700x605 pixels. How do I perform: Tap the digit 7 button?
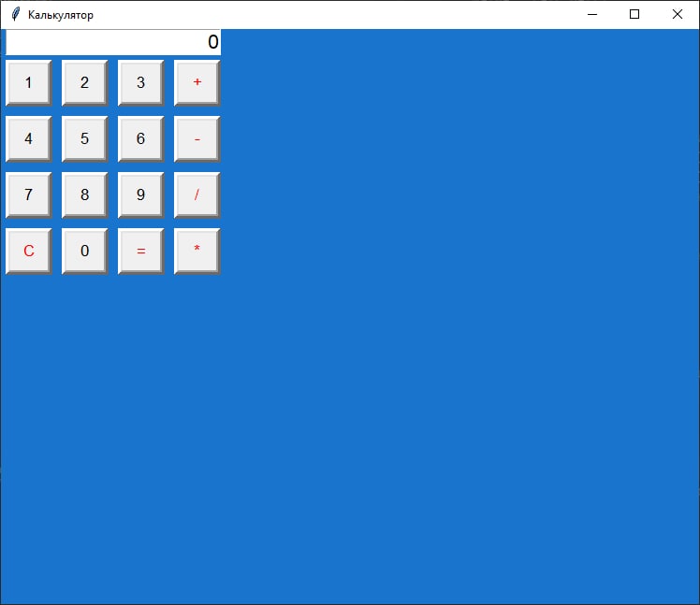point(29,195)
